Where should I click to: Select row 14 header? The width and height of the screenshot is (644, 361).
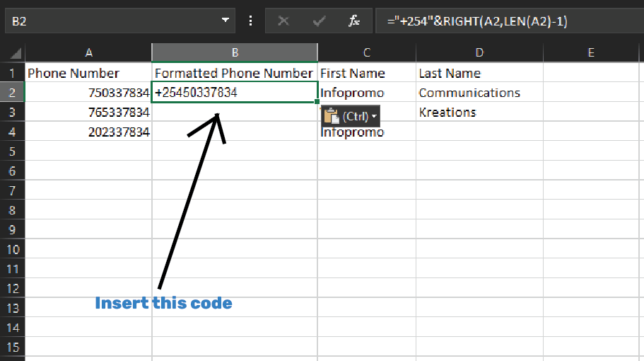pyautogui.click(x=12, y=328)
